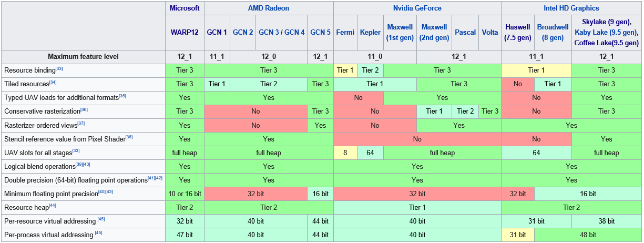Screen dimensions: 644x243
Task: Click Maxwell 2nd gen Tier 1 Conservative rasterization cell
Action: tap(434, 112)
